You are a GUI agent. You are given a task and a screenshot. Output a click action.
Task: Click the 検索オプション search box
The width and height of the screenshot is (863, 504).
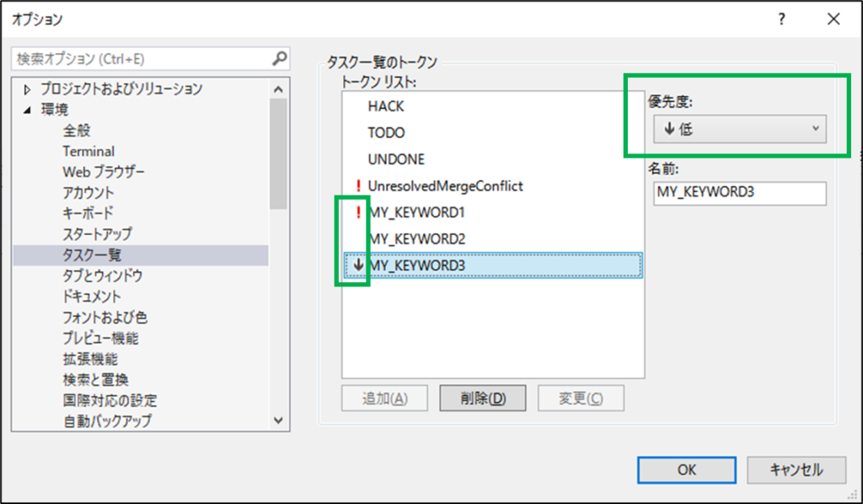139,60
